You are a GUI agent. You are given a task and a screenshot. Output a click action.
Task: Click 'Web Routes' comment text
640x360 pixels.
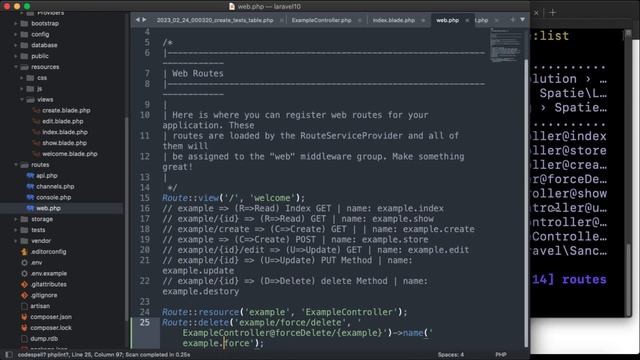pos(198,73)
